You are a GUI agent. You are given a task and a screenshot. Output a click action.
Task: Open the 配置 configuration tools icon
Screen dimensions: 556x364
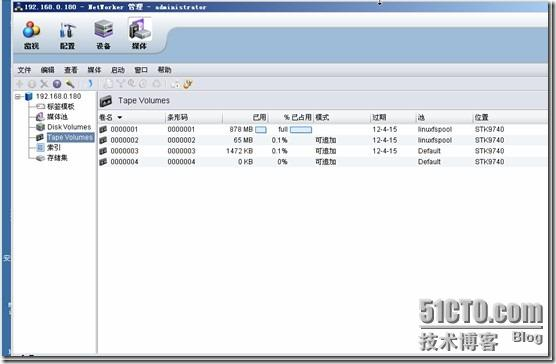pyautogui.click(x=67, y=35)
